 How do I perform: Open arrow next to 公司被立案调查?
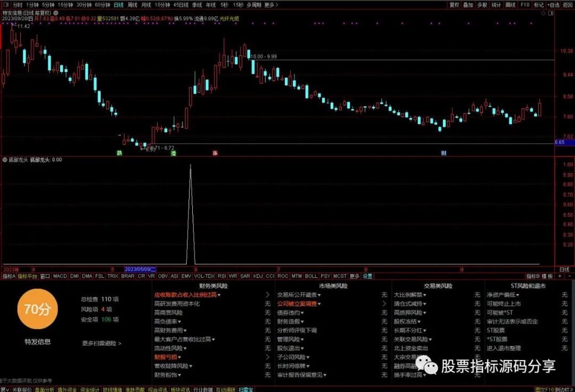384,304
